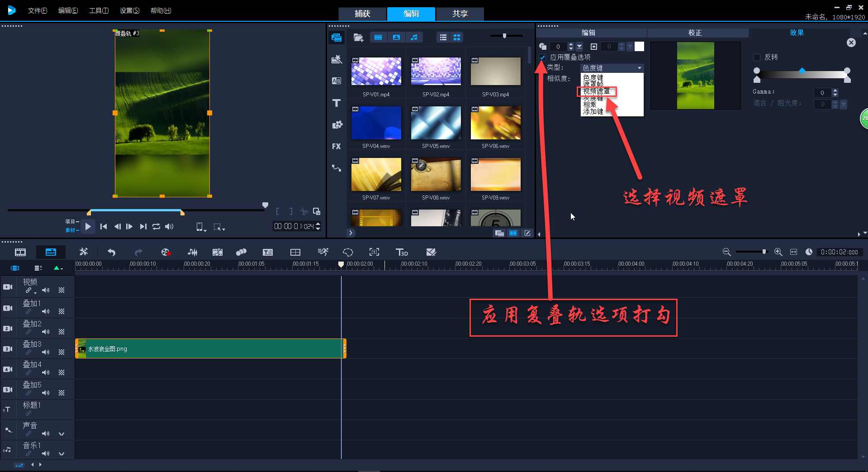This screenshot has height=472, width=868.
Task: Open the FX filter library
Action: pyautogui.click(x=337, y=146)
